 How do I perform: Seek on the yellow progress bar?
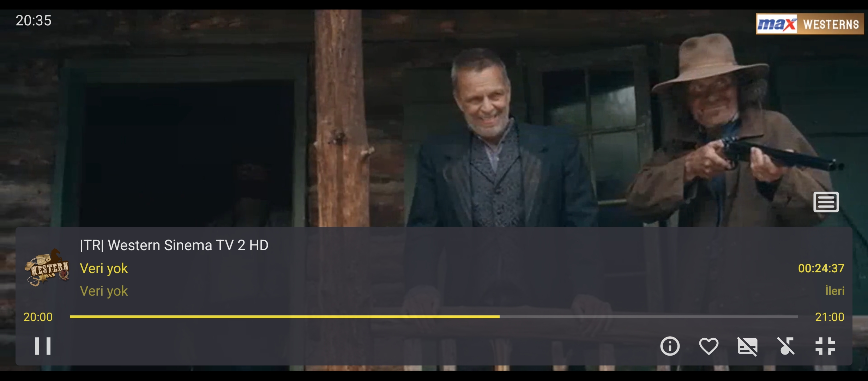(x=284, y=317)
